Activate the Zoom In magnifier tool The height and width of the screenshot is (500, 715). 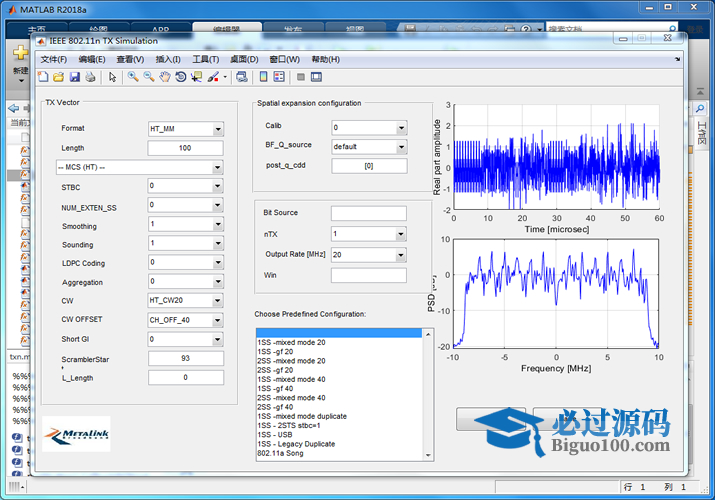click(x=133, y=77)
